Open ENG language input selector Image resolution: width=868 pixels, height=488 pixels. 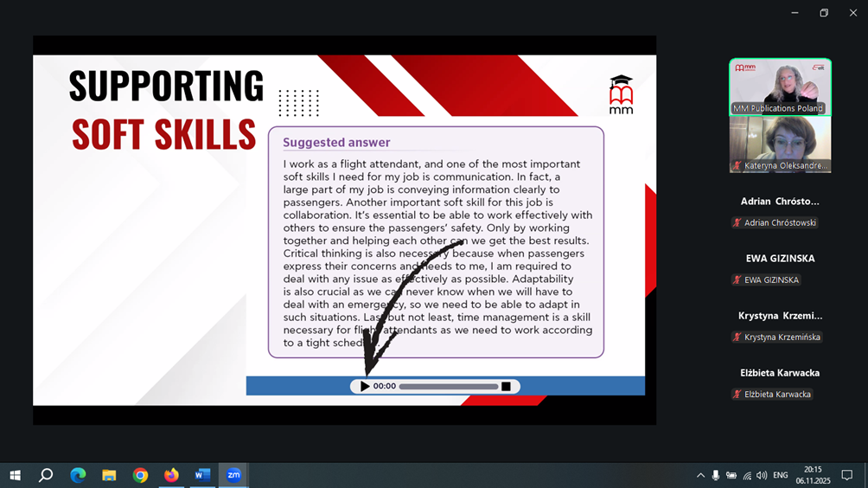780,475
